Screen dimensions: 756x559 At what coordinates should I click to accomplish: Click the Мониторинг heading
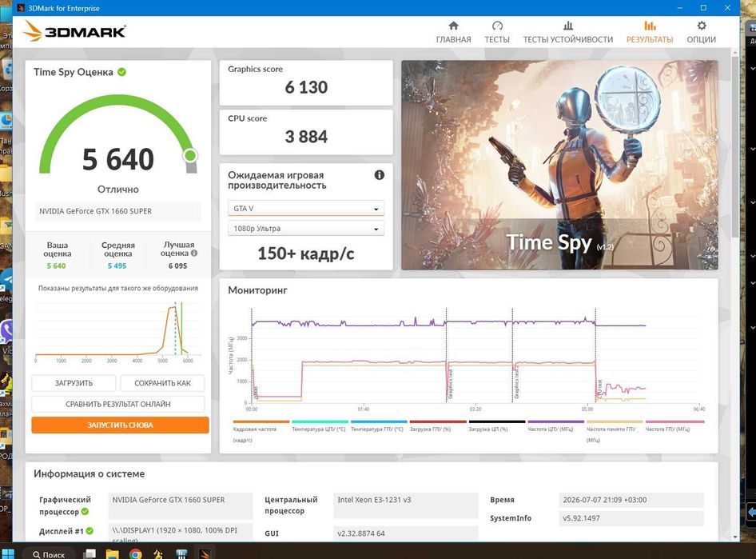[x=257, y=290]
